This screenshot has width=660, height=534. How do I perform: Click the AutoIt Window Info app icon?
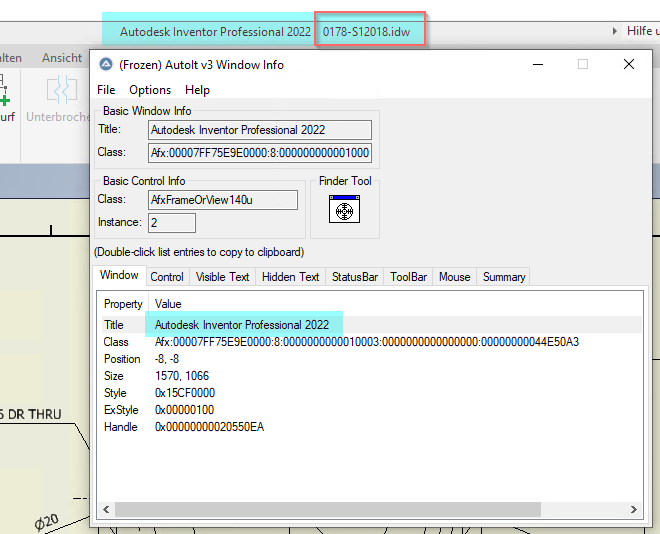(x=106, y=64)
